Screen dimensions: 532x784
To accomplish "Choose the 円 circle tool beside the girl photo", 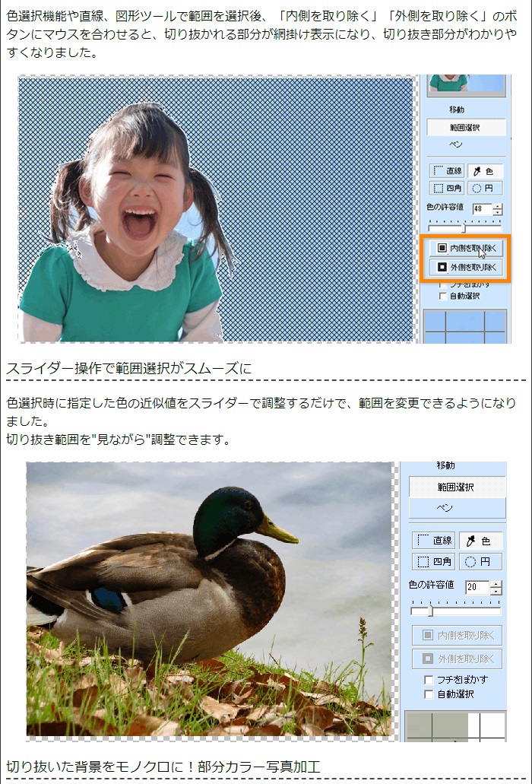I will click(x=485, y=188).
